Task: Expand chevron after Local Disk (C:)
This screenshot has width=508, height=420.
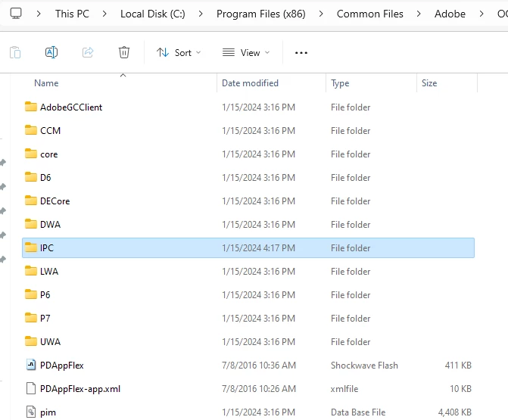Action: pyautogui.click(x=201, y=14)
